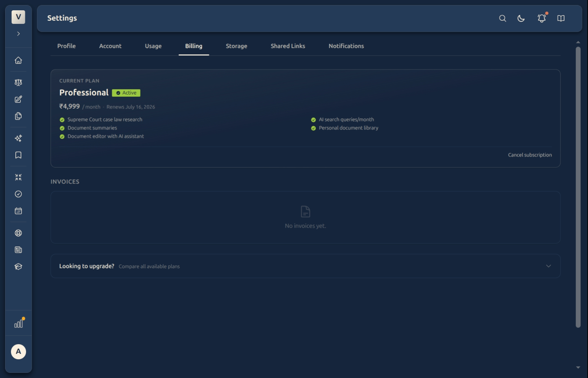Open the newspaper icon in sidebar
The width and height of the screenshot is (588, 378).
point(18,250)
